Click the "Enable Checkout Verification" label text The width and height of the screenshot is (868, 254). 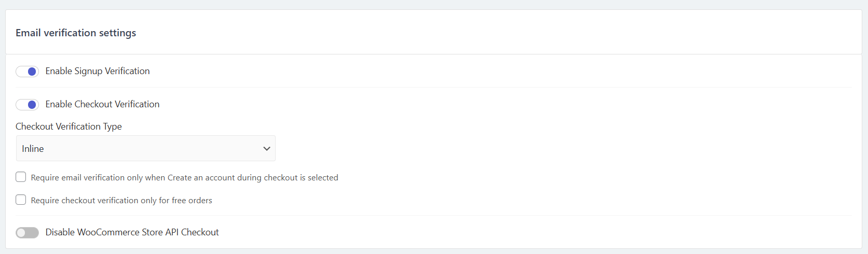point(102,104)
